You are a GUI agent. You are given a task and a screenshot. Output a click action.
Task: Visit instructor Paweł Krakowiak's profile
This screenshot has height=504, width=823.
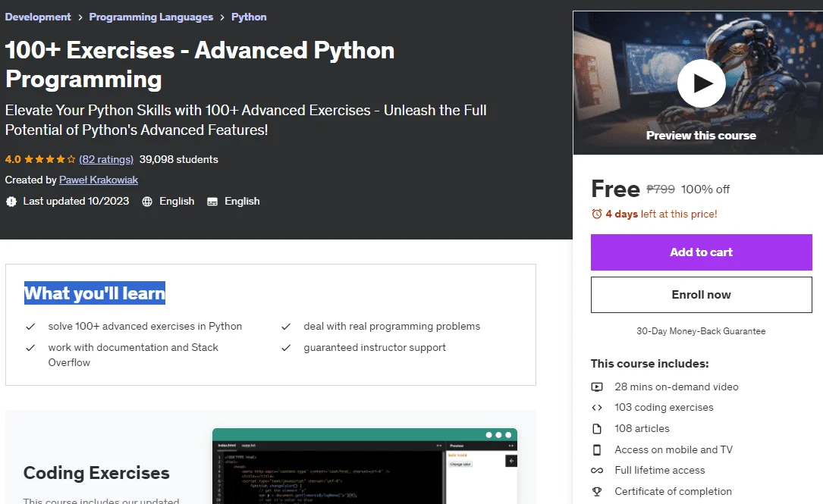pos(99,180)
